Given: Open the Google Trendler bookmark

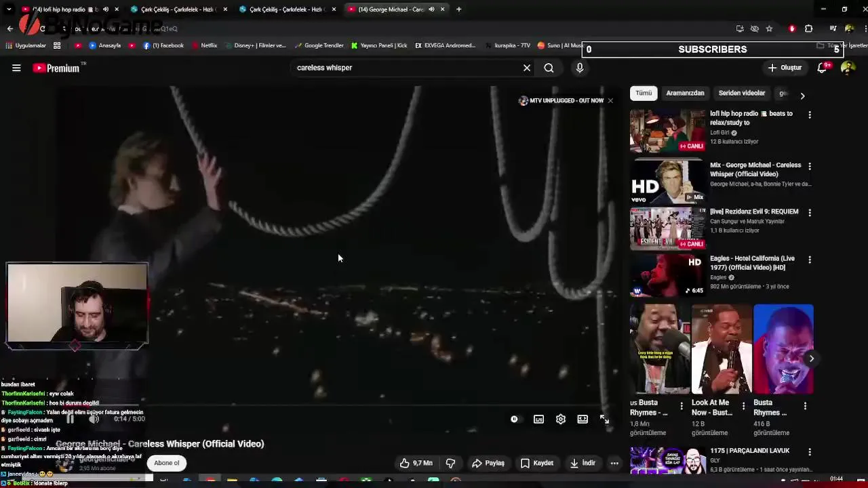Looking at the screenshot, I should pyautogui.click(x=319, y=45).
